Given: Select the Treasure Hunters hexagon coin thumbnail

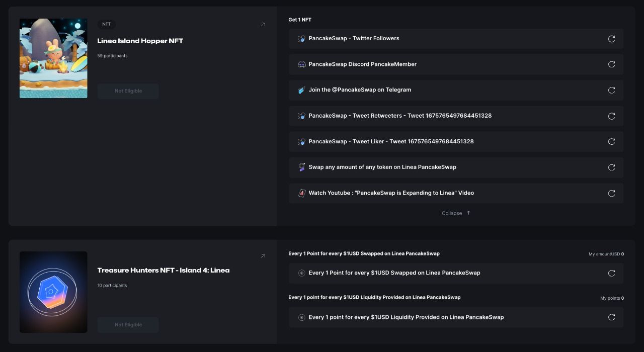Looking at the screenshot, I should pyautogui.click(x=53, y=292).
